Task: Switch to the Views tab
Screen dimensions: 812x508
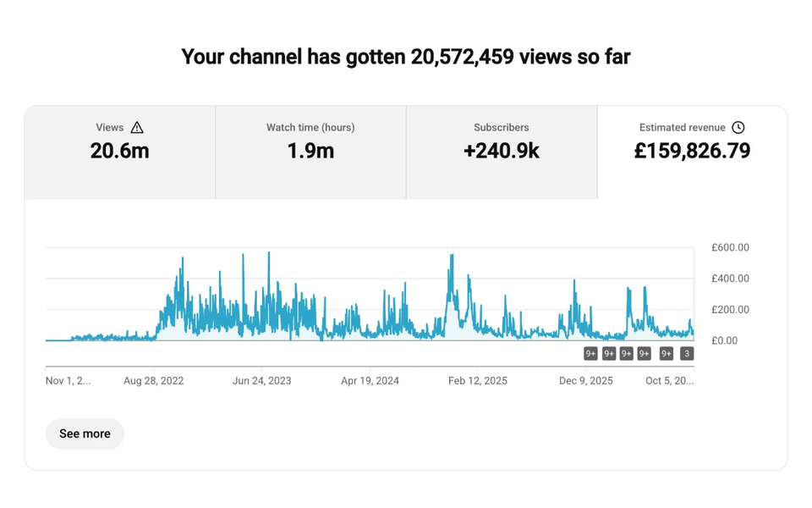Action: pyautogui.click(x=119, y=152)
